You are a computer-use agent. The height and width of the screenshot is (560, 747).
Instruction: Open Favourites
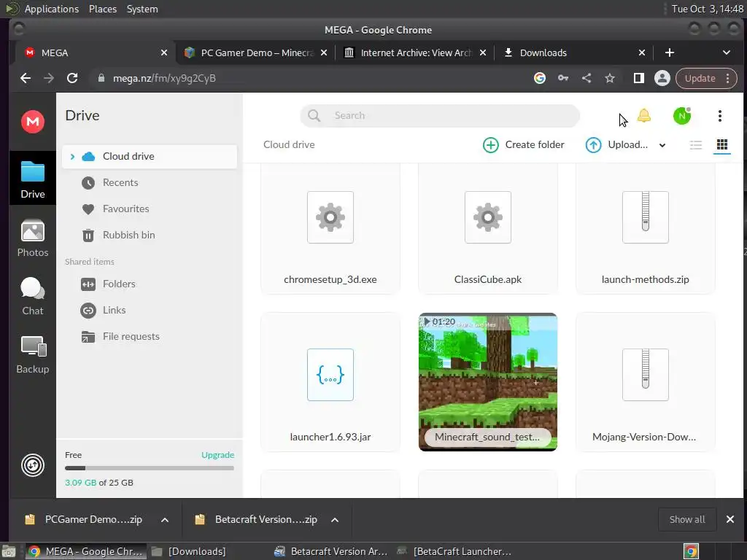[x=125, y=209]
